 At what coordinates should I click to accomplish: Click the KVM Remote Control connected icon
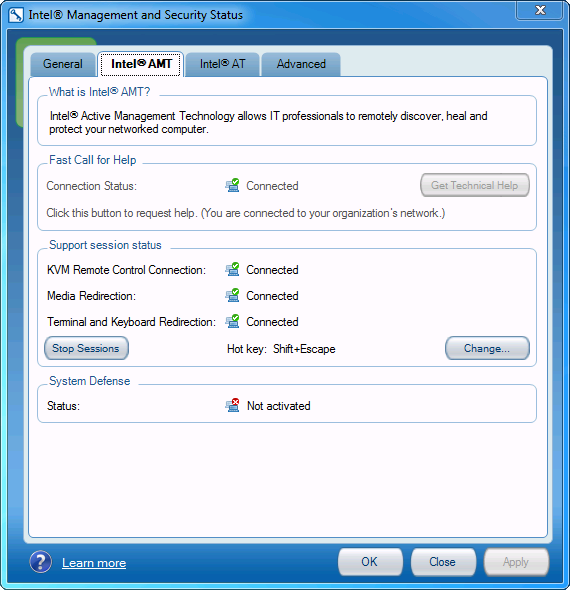point(233,269)
